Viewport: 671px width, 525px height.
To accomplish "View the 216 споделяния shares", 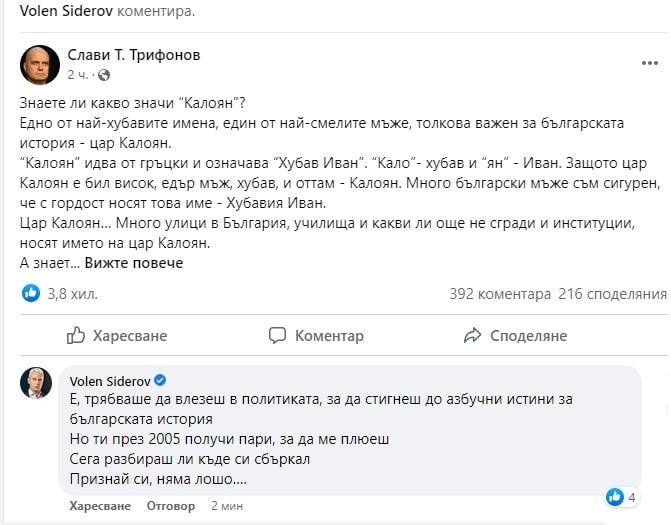I will [613, 295].
